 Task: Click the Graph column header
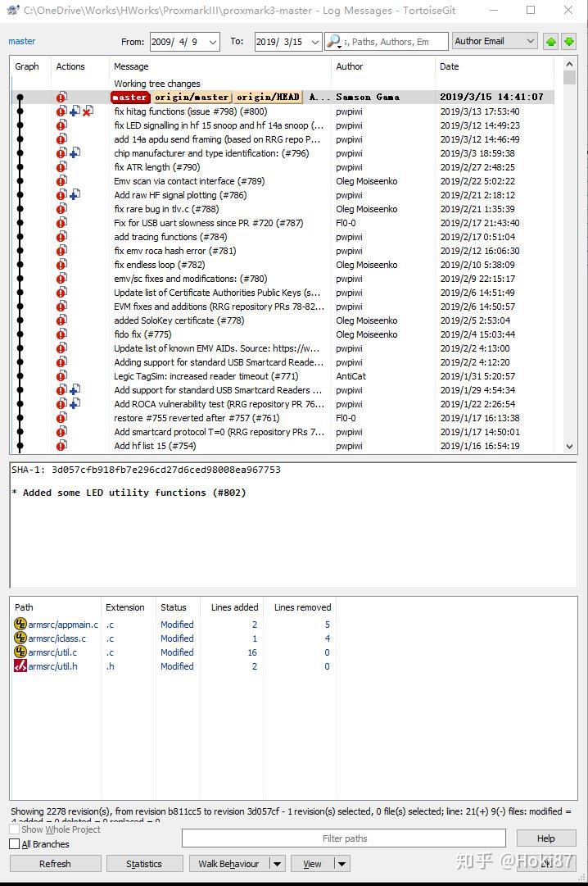click(26, 66)
